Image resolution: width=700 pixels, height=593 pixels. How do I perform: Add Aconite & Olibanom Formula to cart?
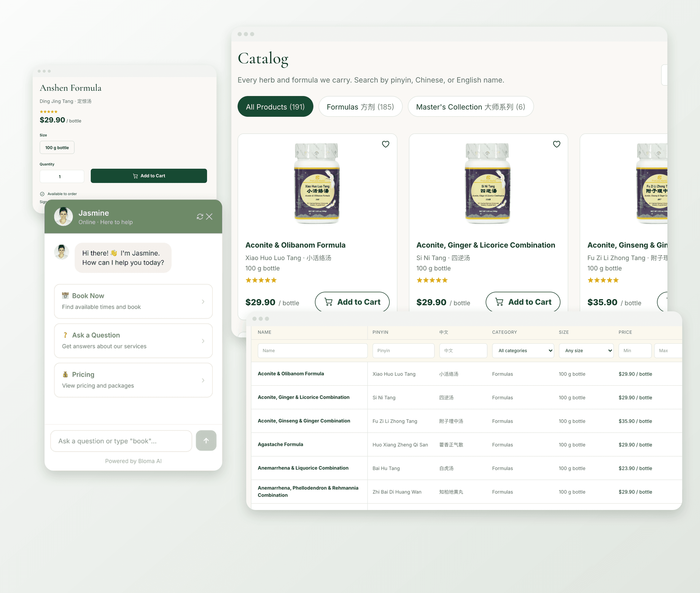pos(352,302)
